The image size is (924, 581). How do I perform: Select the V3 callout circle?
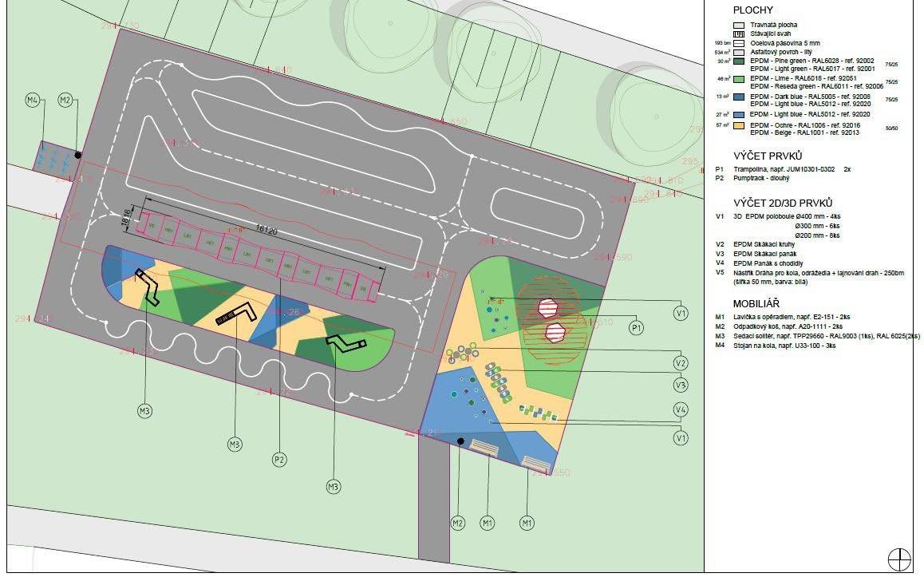[681, 385]
